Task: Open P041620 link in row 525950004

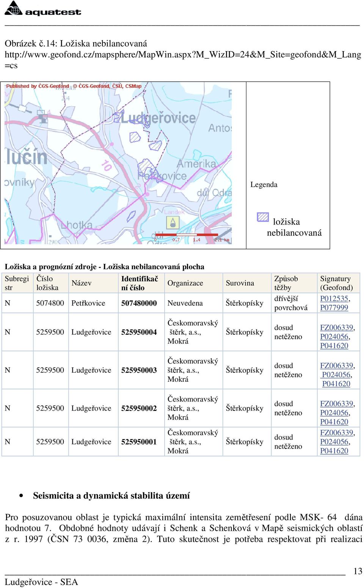Action: point(334,345)
